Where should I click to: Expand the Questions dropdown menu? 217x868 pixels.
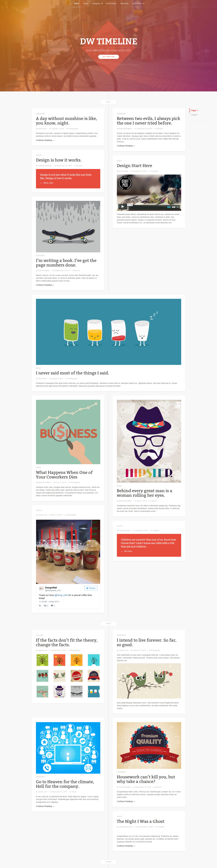[138, 3]
